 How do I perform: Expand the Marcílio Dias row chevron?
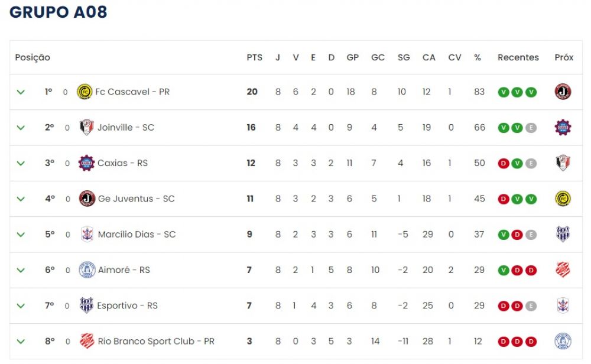coord(21,235)
